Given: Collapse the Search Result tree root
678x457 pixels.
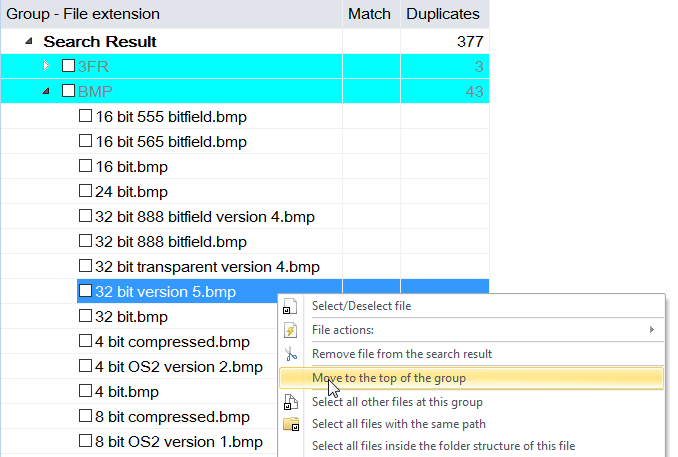Looking at the screenshot, I should tap(28, 42).
